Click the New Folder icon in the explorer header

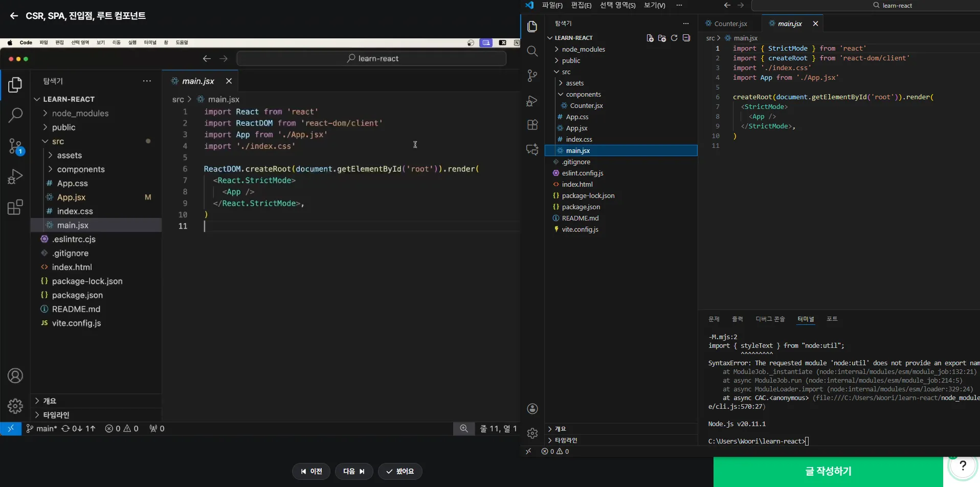662,38
